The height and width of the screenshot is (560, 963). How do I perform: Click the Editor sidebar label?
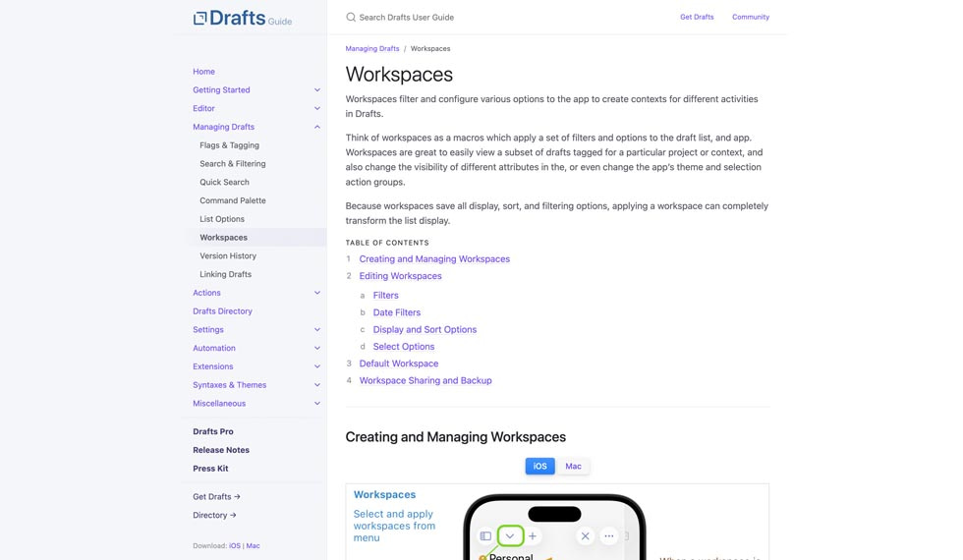point(204,108)
